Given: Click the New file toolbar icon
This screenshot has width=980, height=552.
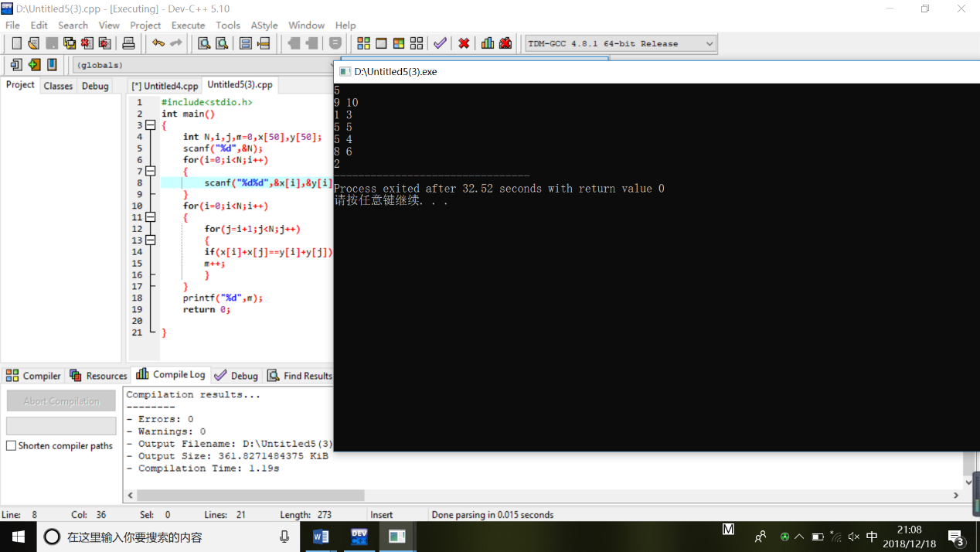Looking at the screenshot, I should [16, 43].
